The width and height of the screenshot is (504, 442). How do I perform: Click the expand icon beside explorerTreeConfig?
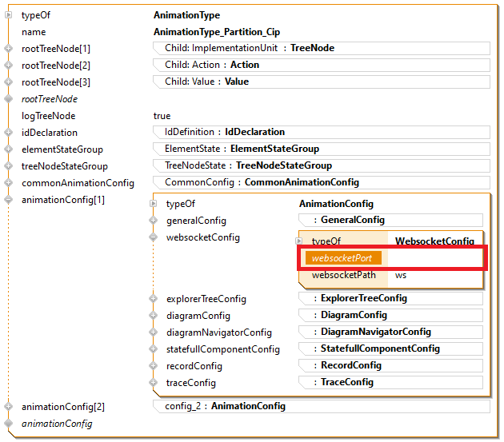pos(153,299)
